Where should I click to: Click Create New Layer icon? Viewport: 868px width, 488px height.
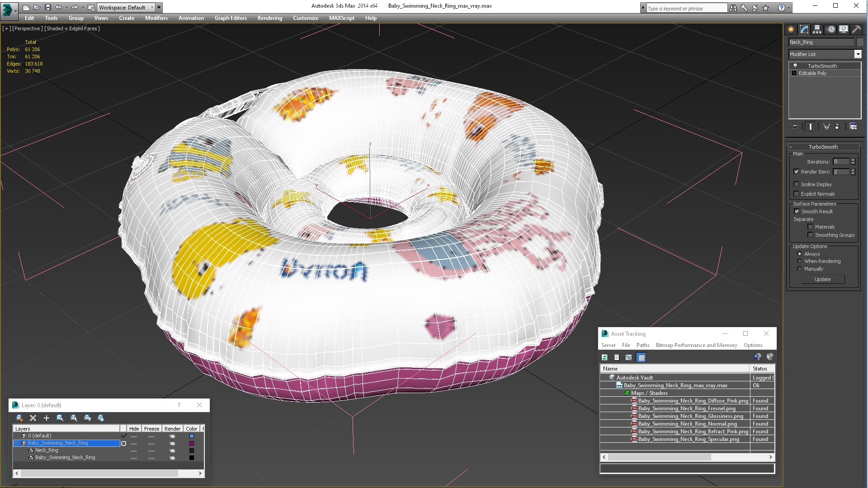coord(19,418)
